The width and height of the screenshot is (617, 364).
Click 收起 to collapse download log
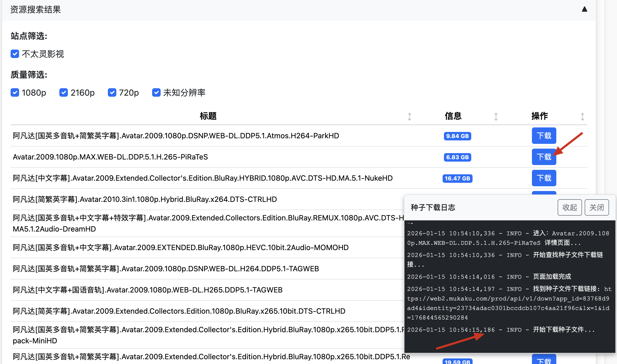tap(570, 207)
